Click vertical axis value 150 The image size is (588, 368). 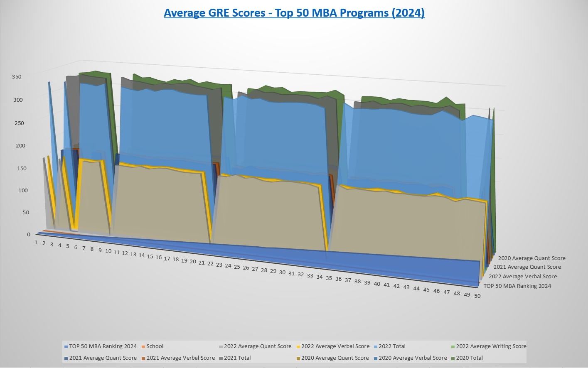(x=22, y=169)
